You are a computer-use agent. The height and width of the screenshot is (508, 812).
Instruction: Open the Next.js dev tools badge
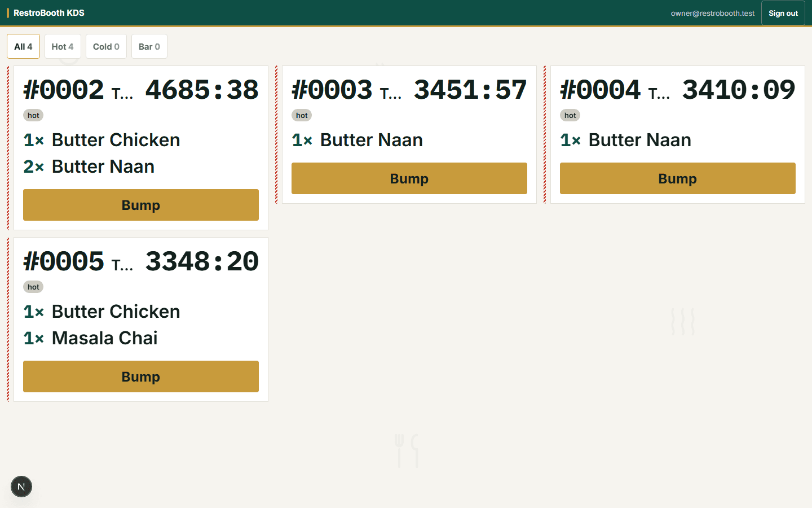(x=21, y=487)
